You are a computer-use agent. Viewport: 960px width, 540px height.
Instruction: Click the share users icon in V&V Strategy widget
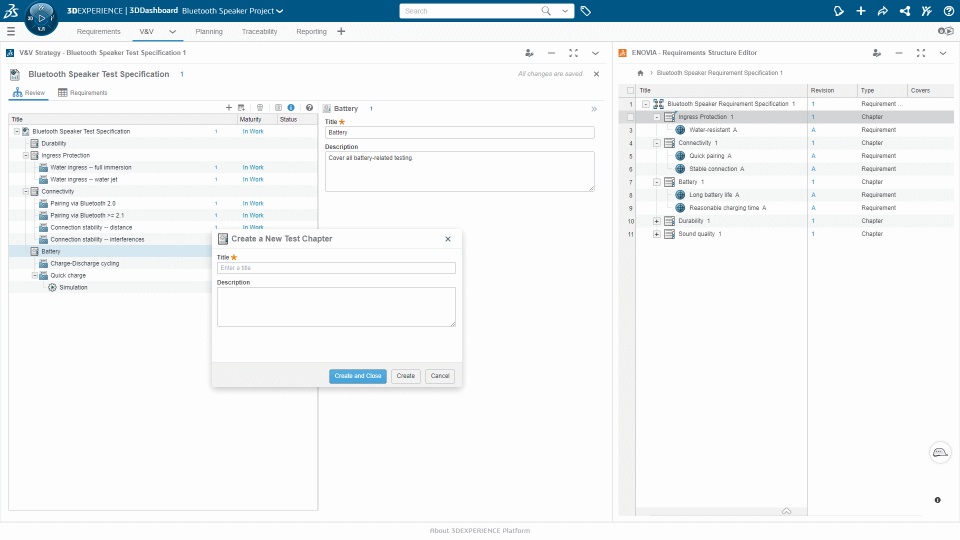[x=529, y=53]
